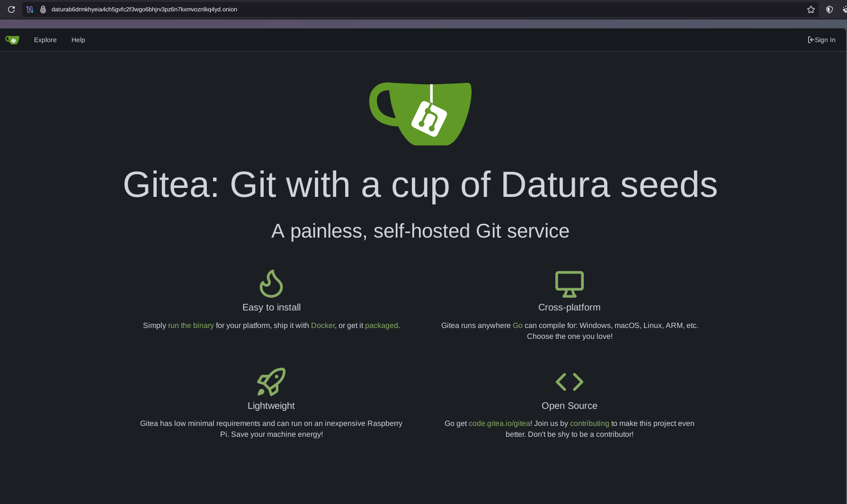Open the shield security level icon

tap(829, 9)
